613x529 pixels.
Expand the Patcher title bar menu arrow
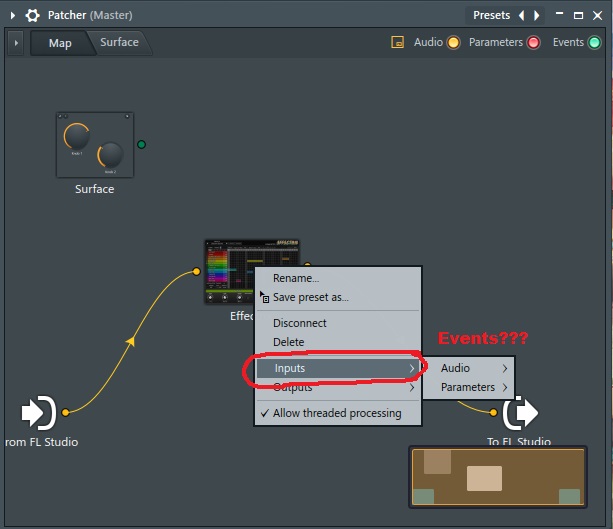pos(13,15)
